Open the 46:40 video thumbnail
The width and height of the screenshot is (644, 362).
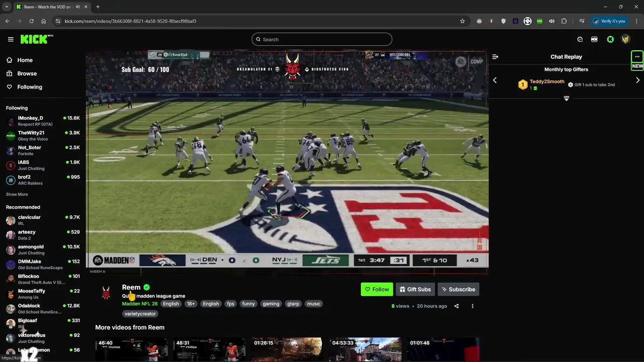tap(132, 349)
